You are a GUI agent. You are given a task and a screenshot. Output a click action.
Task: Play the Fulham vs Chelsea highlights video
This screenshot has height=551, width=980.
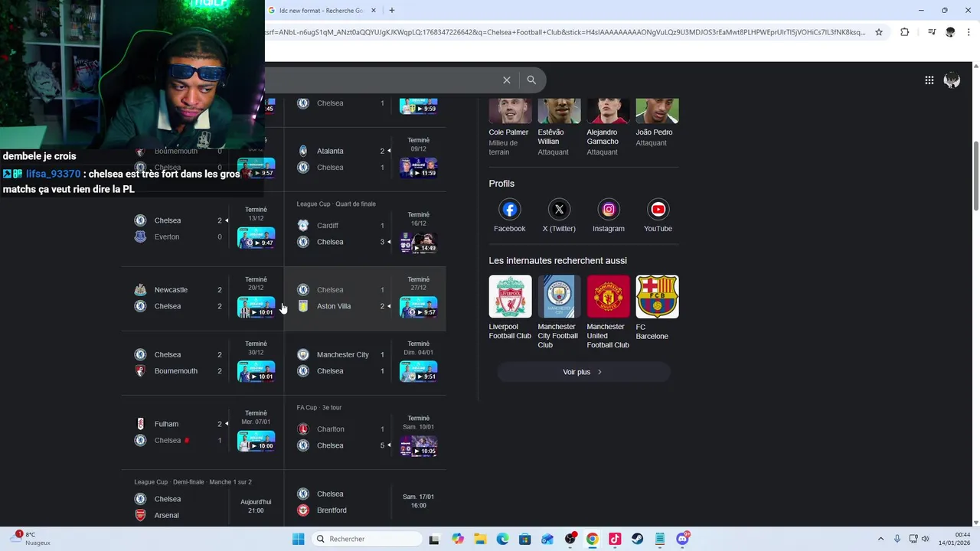click(x=256, y=442)
